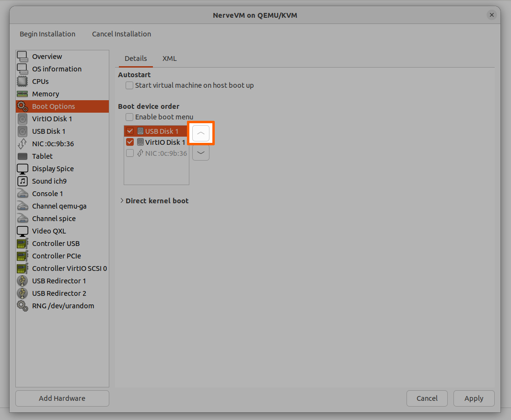
Task: Check the NIC boot device checkbox
Action: [130, 153]
